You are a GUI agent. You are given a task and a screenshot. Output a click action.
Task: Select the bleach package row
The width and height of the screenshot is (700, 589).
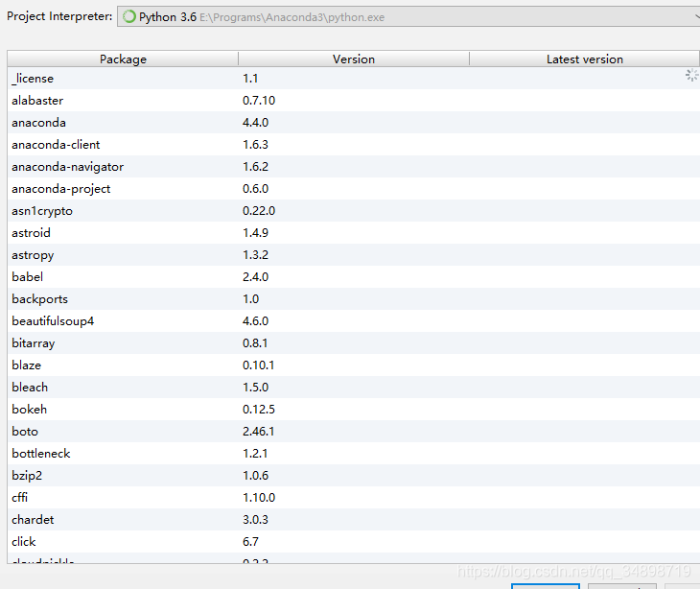(354, 388)
